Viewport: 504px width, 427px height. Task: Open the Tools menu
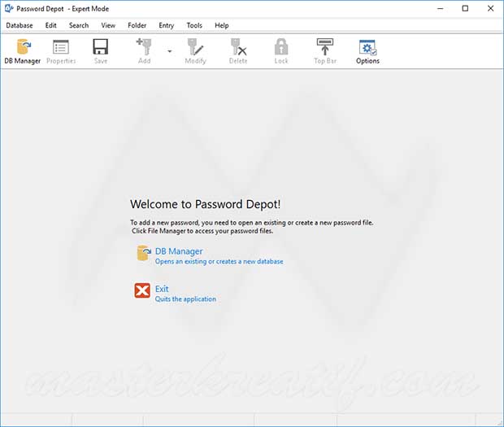pos(194,25)
